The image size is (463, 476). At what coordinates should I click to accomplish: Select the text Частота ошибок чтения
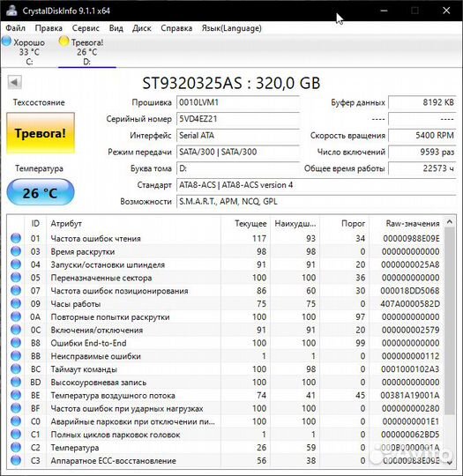pos(96,239)
